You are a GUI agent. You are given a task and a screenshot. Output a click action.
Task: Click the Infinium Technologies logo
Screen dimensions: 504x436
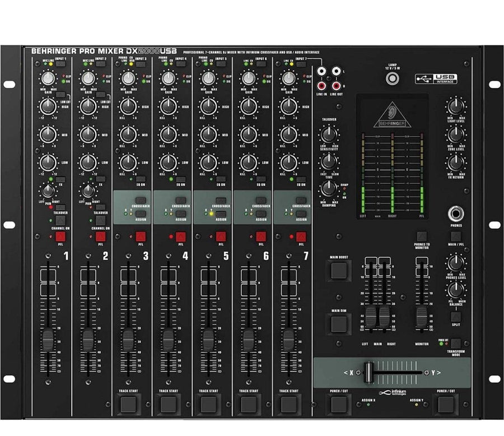tap(392, 393)
